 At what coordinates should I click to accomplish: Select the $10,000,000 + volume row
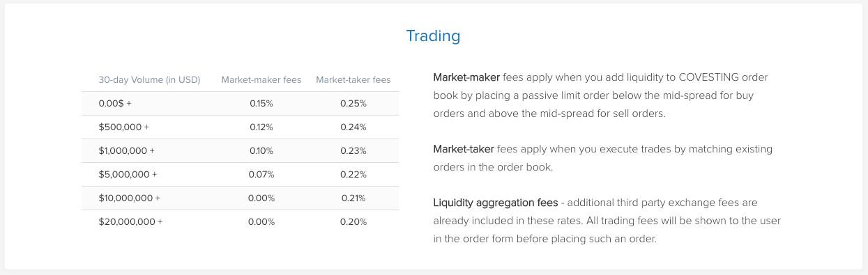tap(240, 198)
